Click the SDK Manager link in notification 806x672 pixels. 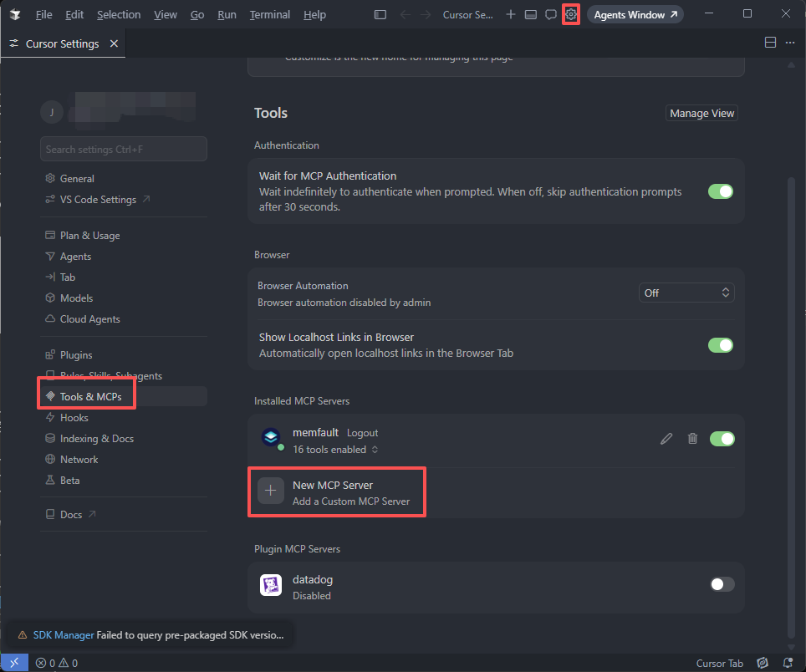tap(64, 635)
